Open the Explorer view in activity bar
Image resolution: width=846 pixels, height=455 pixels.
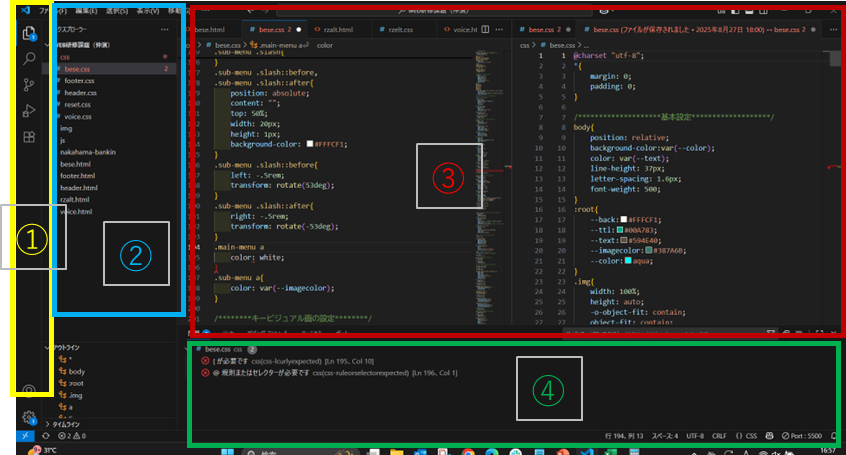[x=29, y=33]
